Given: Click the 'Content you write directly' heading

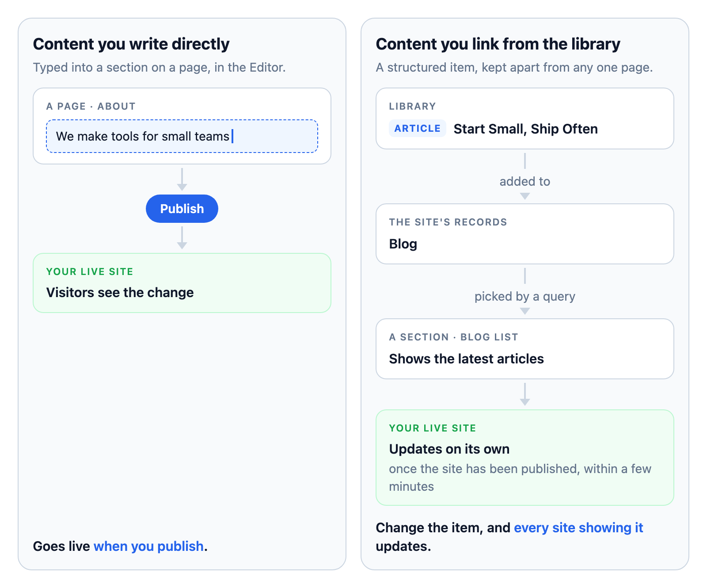Looking at the screenshot, I should tap(131, 44).
